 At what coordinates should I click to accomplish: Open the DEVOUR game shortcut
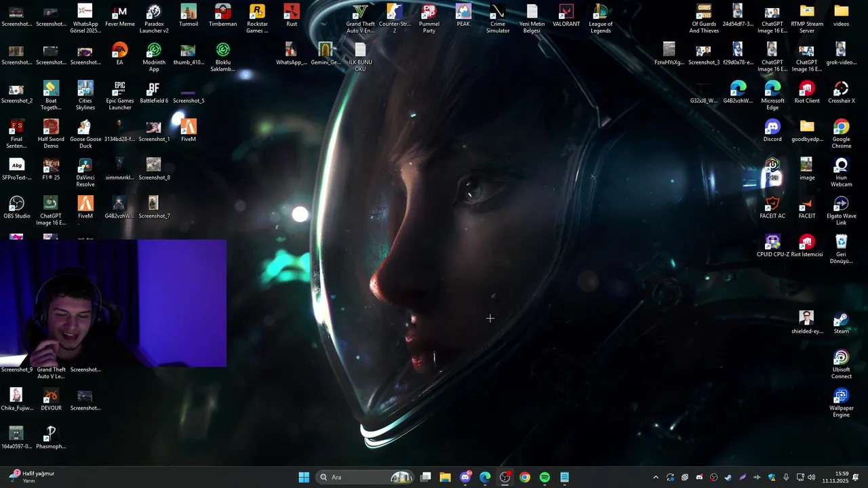51,400
